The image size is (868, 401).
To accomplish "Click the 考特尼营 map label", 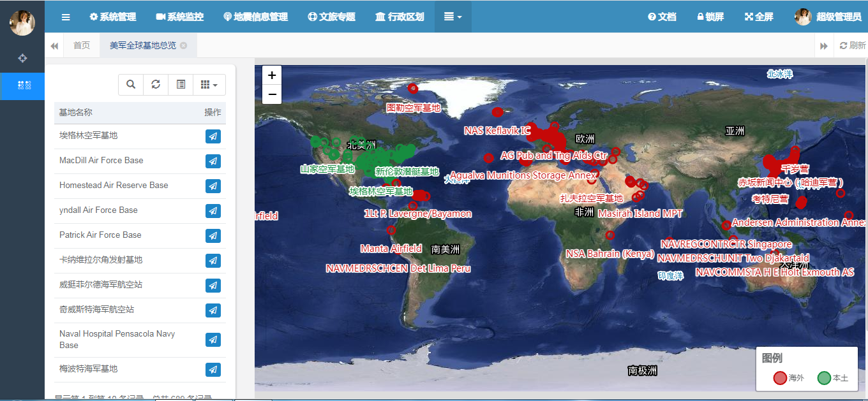I will (770, 200).
